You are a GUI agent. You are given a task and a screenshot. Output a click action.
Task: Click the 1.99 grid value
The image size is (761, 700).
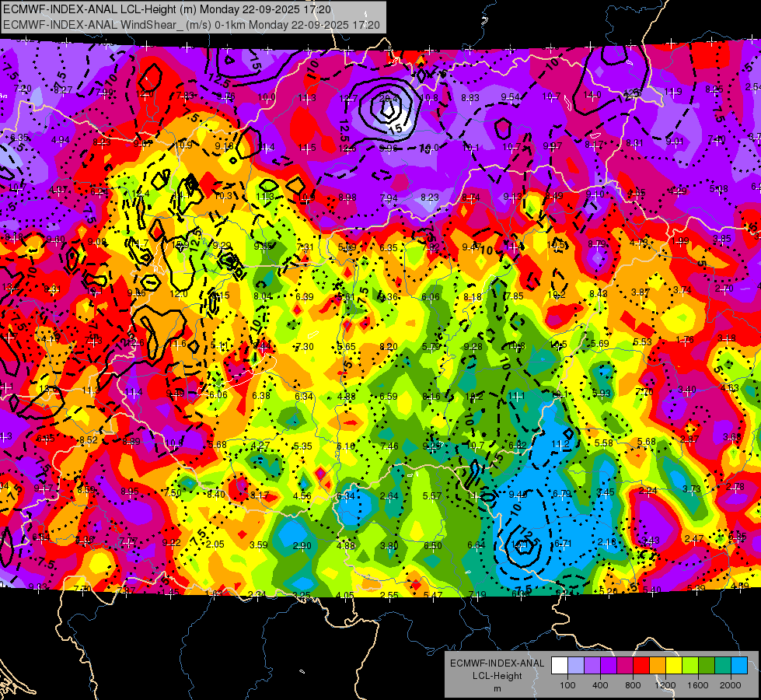(x=680, y=241)
